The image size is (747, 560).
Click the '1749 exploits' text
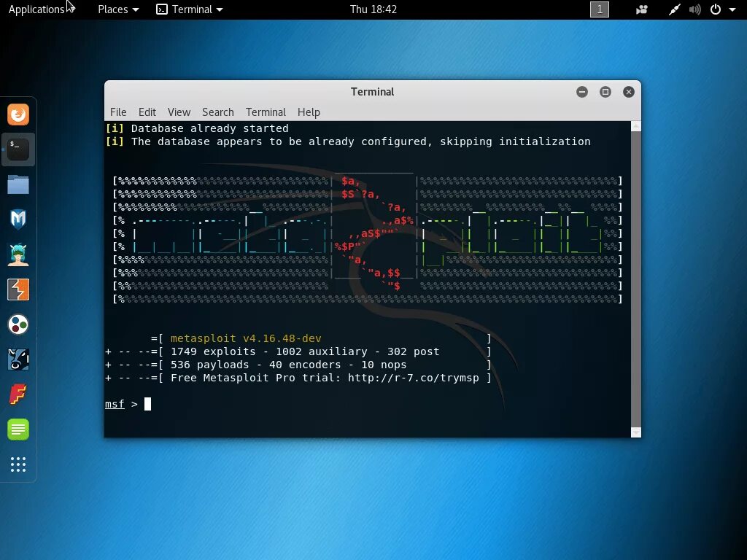point(213,351)
